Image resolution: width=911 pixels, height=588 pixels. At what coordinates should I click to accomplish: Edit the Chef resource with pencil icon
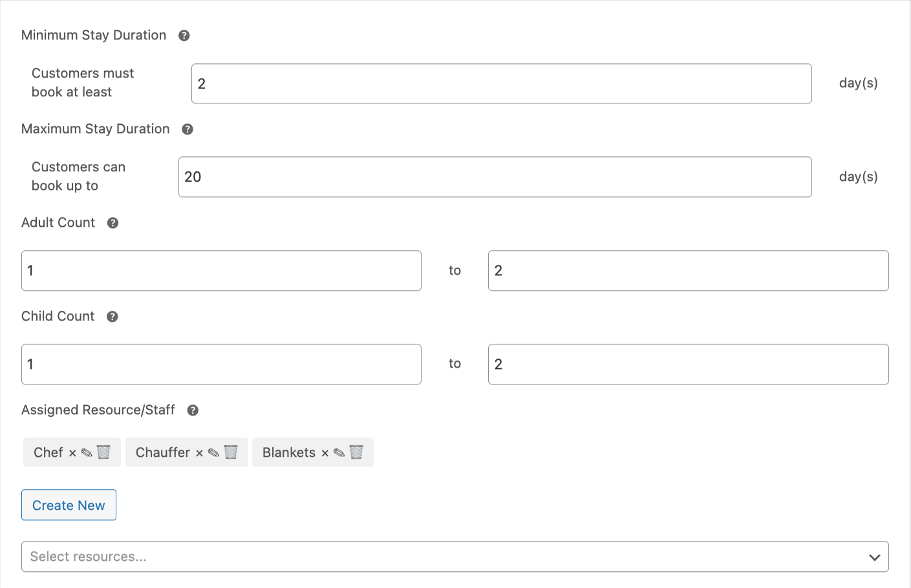click(x=87, y=452)
